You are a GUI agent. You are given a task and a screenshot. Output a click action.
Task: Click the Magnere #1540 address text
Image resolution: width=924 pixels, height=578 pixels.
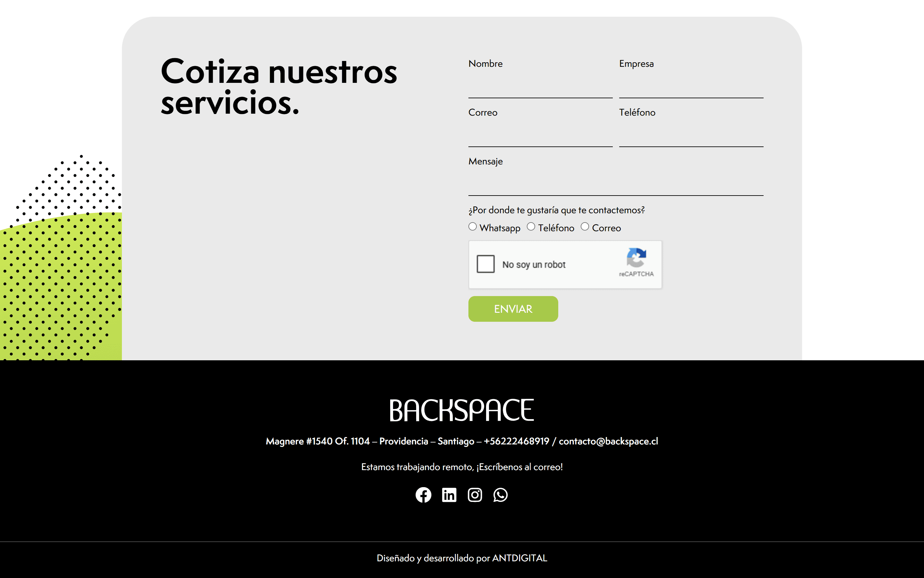tap(318, 441)
